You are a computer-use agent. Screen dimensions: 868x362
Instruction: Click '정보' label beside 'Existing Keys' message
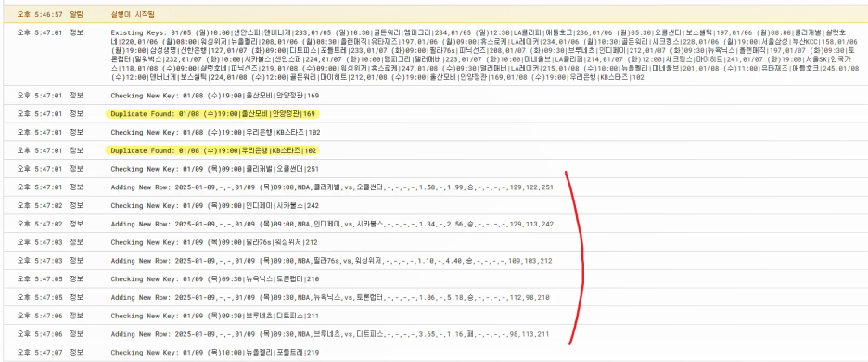[x=76, y=32]
